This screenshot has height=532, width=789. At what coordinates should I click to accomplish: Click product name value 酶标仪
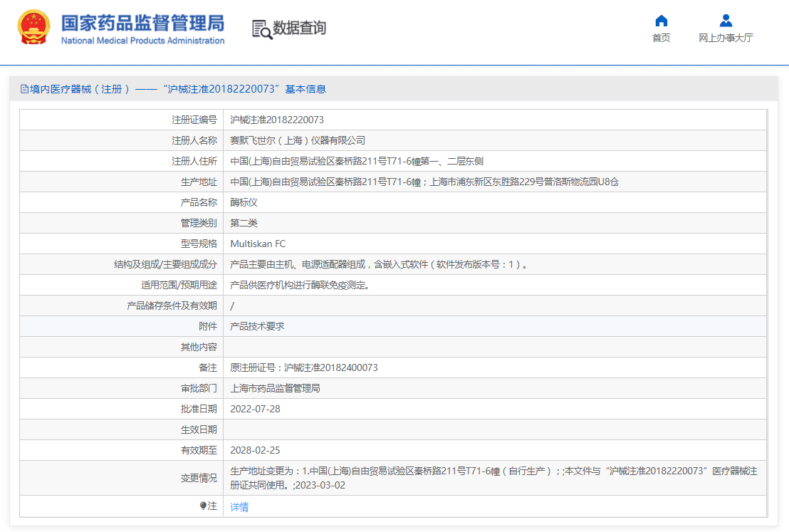244,202
